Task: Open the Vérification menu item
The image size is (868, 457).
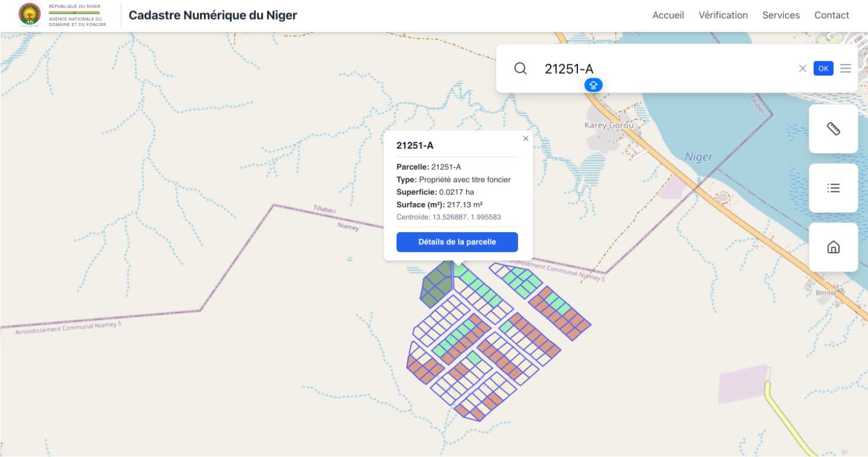Action: click(x=723, y=15)
